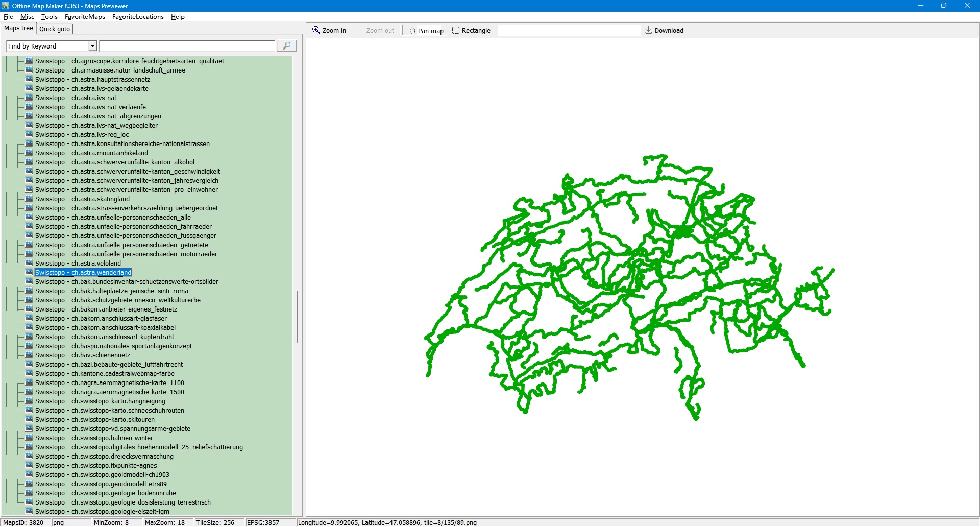This screenshot has width=980, height=527.
Task: Open the File menu
Action: (x=8, y=17)
